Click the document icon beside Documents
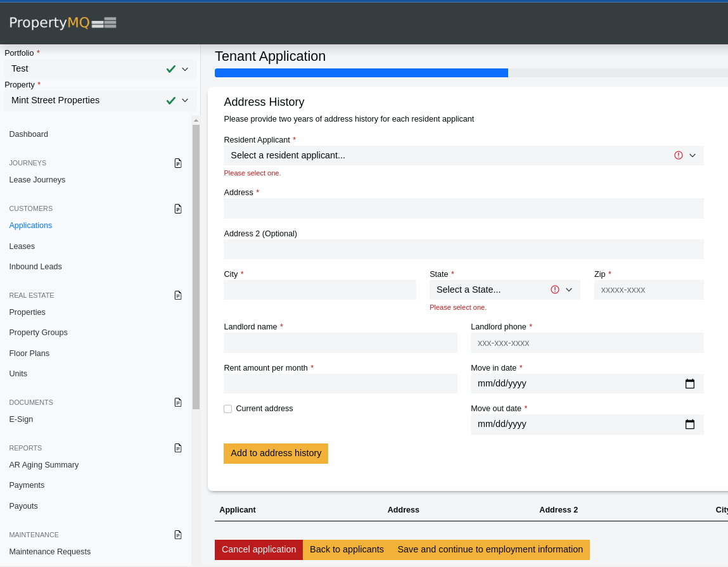728x567 pixels. click(x=178, y=402)
